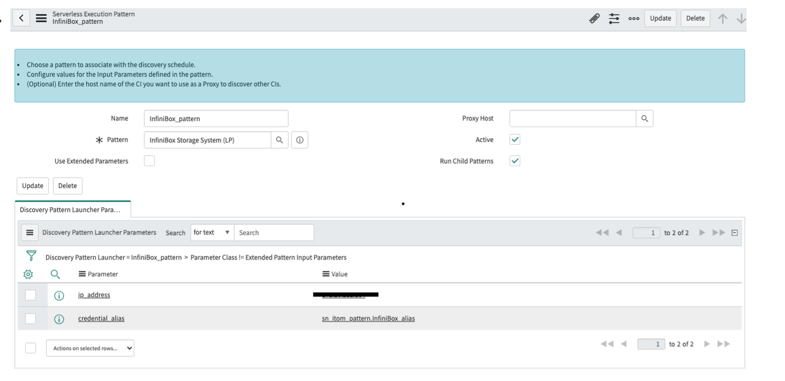Click the Pattern reference field

coord(207,140)
